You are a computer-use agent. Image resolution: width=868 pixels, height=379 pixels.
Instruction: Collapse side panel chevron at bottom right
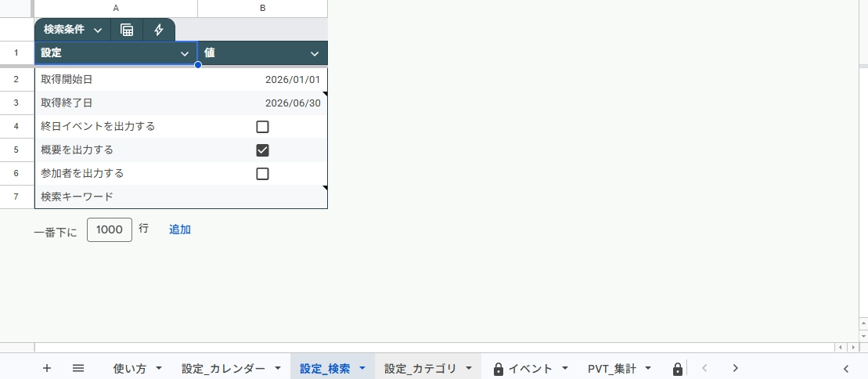pos(846,369)
